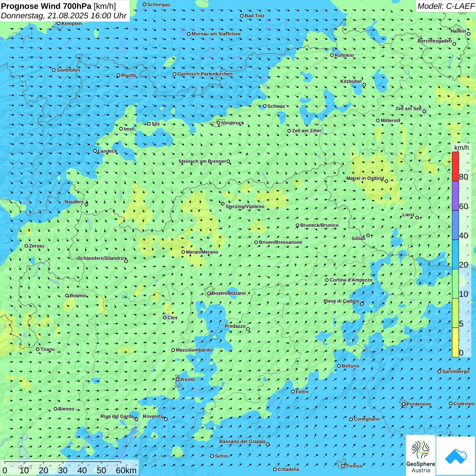Select the Bozen/Bolzano city marker
The image size is (476, 476).
pos(209,293)
